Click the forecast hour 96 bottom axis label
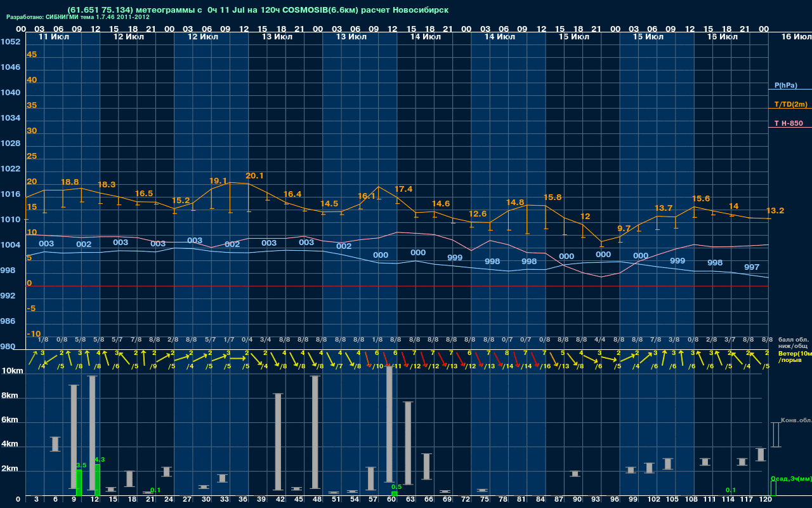The width and height of the screenshot is (812, 508). [614, 500]
